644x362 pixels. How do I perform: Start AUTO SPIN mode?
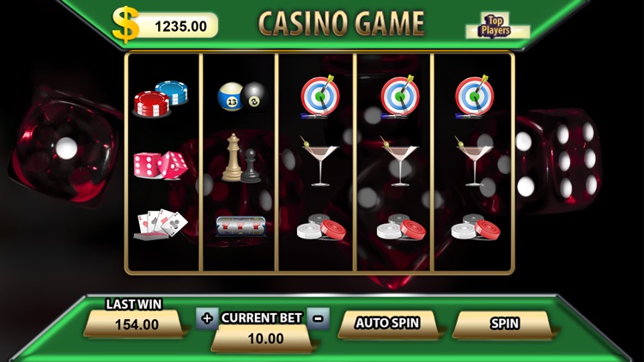point(388,324)
